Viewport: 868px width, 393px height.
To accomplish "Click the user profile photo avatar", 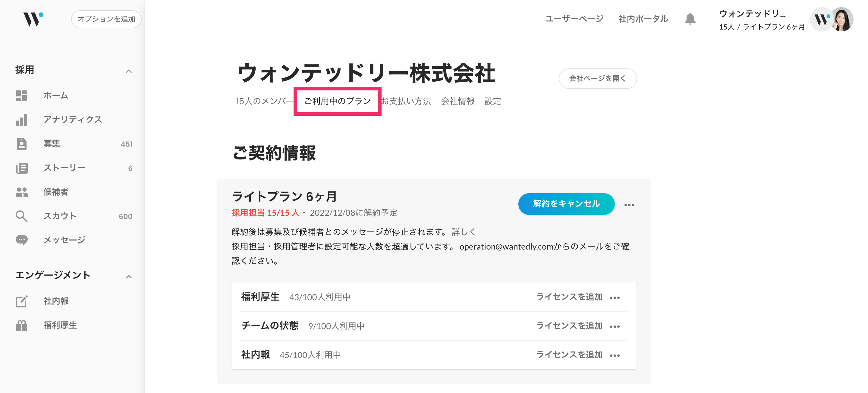I will pyautogui.click(x=842, y=19).
